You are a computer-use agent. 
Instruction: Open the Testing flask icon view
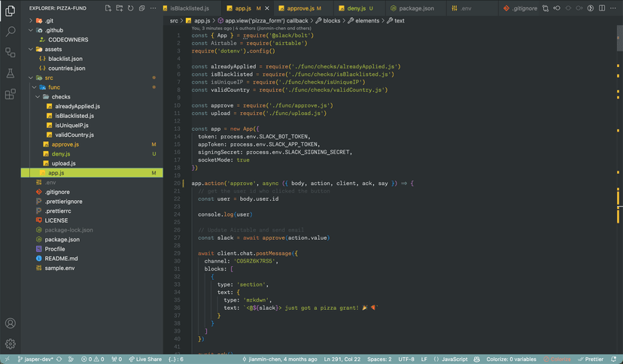(11, 74)
